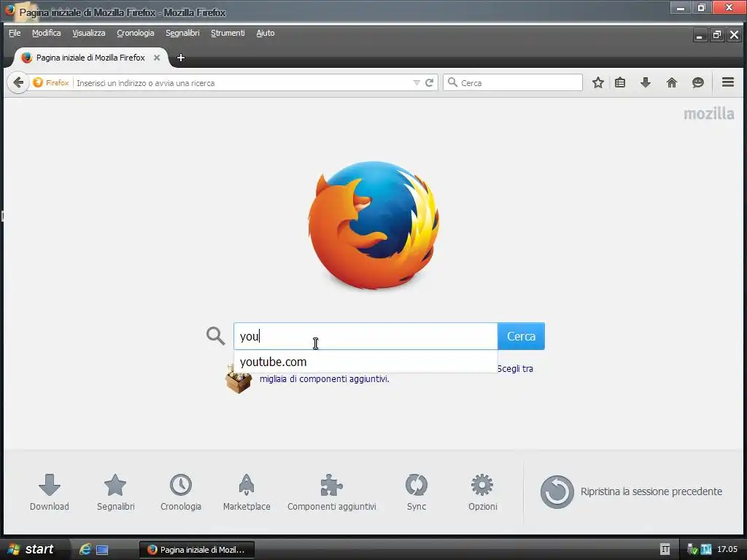Click the add-ons box icon
The image size is (747, 560).
[239, 378]
